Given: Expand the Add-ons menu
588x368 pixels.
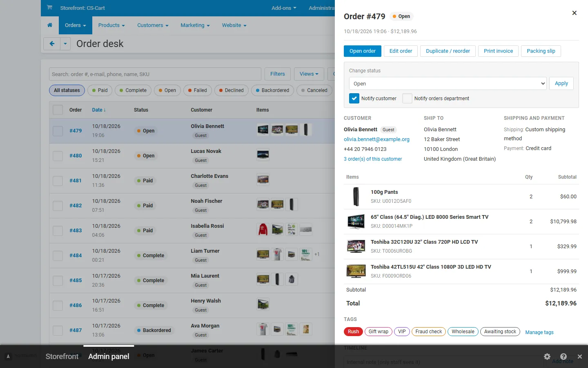Looking at the screenshot, I should point(284,8).
